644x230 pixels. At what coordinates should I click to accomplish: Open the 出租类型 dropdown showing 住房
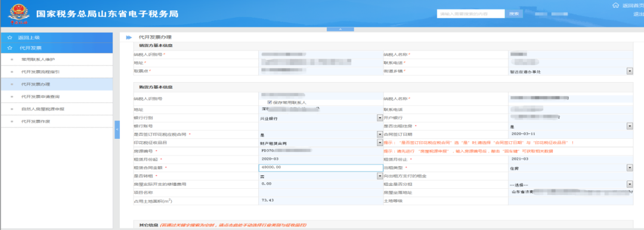tap(629, 167)
